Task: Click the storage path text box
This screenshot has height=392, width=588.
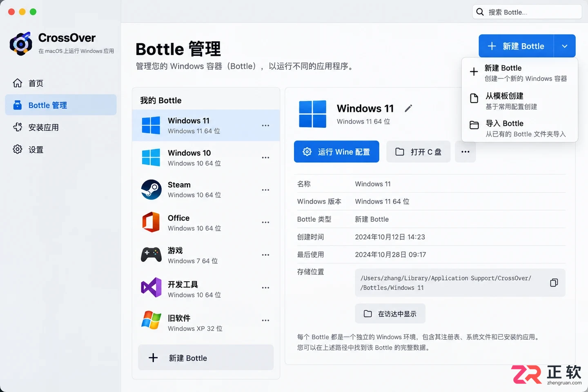Action: [x=460, y=283]
